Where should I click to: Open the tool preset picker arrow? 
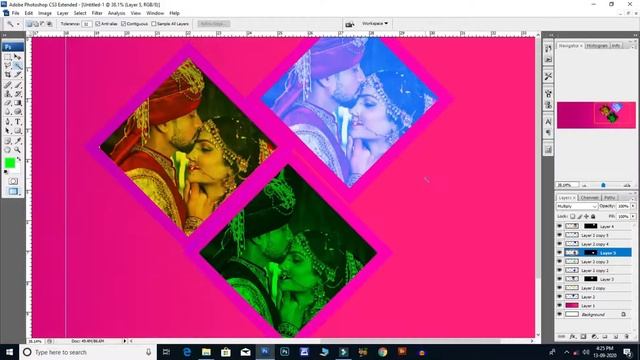[x=18, y=24]
